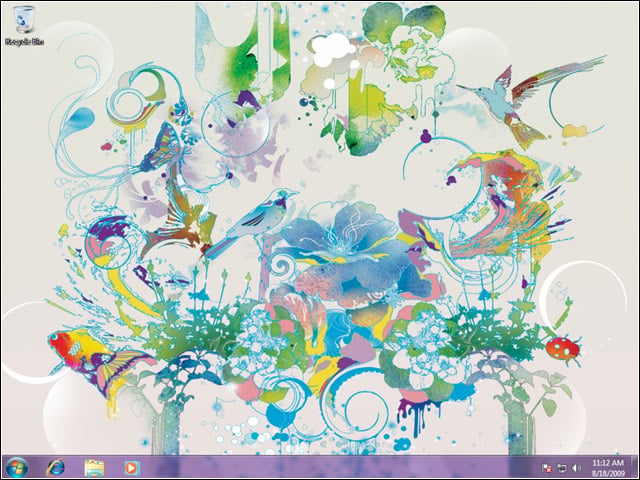Open the Windows Start menu orb
The image size is (640, 480).
pyautogui.click(x=17, y=467)
